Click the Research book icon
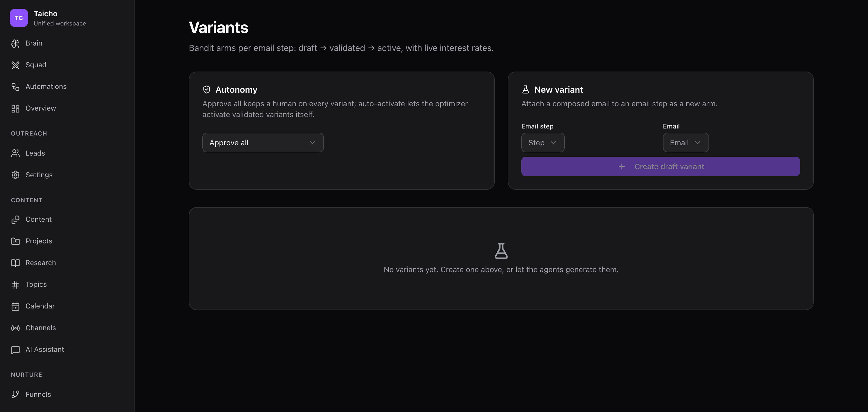The image size is (868, 412). pos(15,263)
